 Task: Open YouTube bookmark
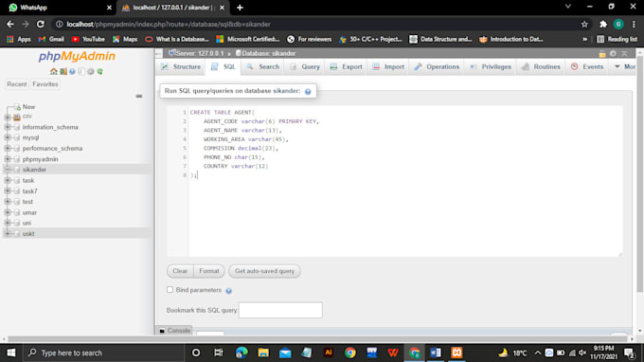88,39
